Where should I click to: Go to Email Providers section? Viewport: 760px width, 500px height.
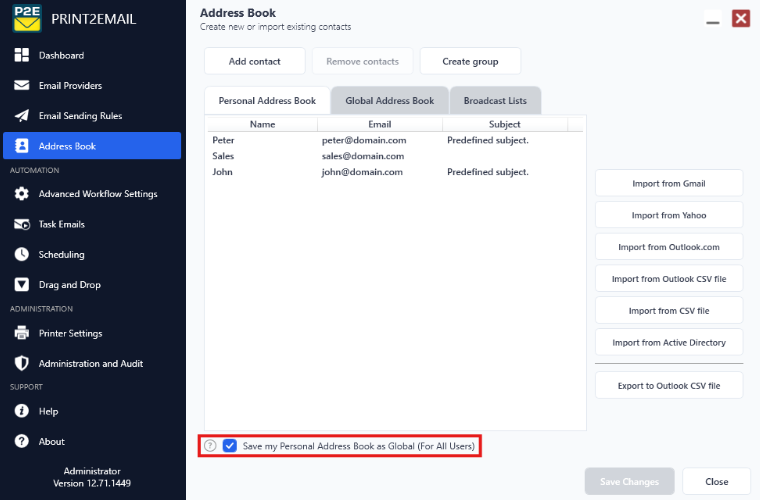pos(71,85)
